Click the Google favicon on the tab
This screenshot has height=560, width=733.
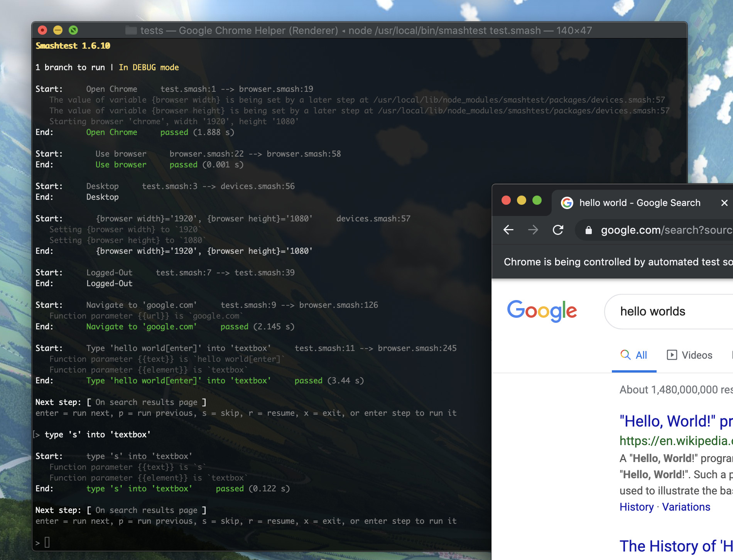(567, 203)
